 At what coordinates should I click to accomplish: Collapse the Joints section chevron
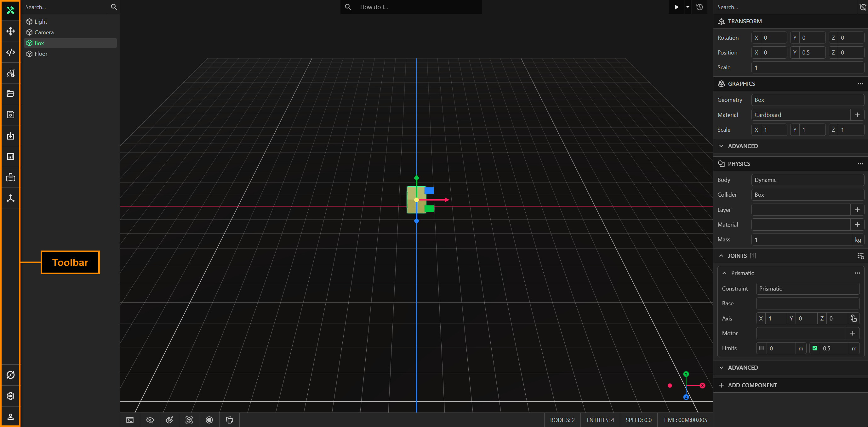pos(721,256)
